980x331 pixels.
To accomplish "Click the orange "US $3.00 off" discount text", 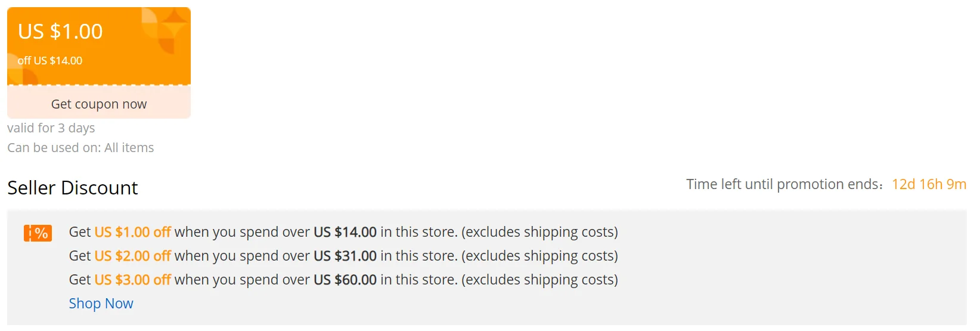I will pyautogui.click(x=132, y=280).
